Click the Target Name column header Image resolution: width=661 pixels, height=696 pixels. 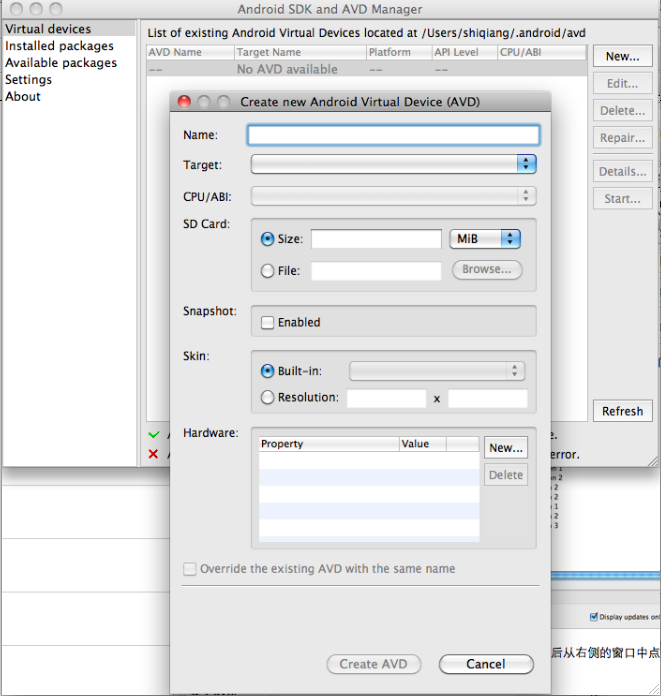[x=300, y=52]
